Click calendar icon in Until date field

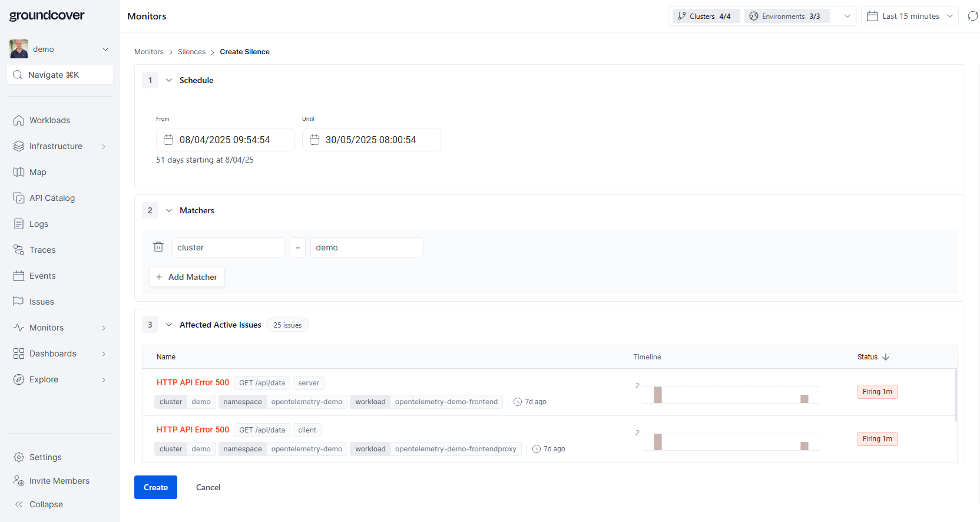314,140
